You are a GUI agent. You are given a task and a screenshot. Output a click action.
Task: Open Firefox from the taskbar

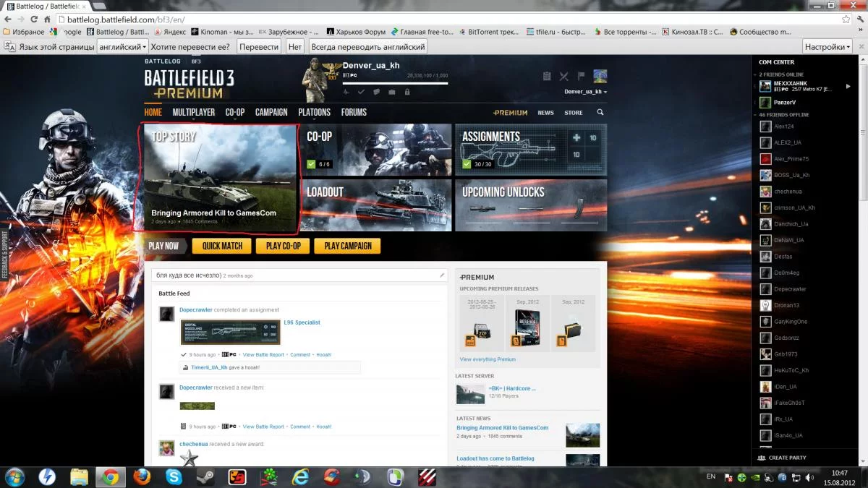[142, 476]
